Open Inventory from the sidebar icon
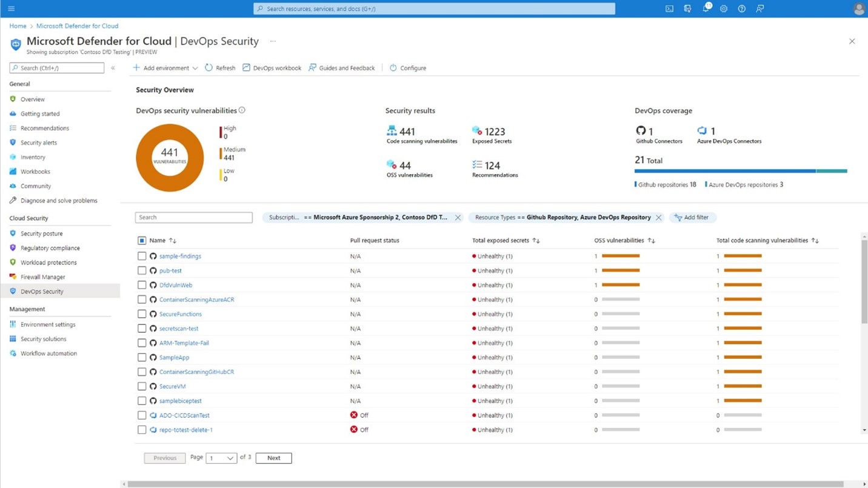The width and height of the screenshot is (868, 488). [13, 157]
